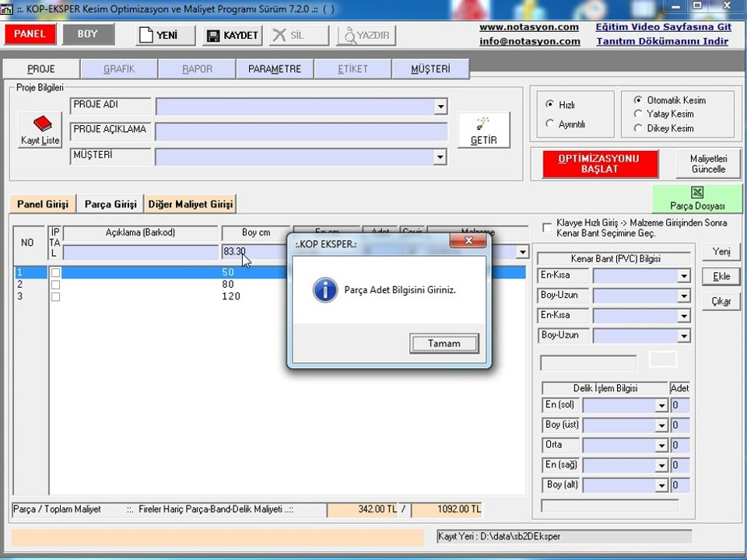
Task: Start optimization with OPTİMİZASYONU BAŞLAT
Action: [600, 164]
